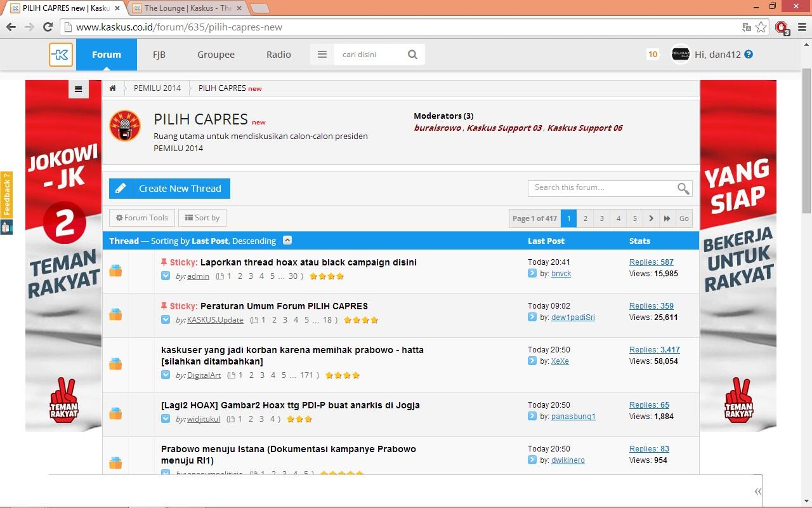Click the user avatar next to Hi, dan412
Image resolution: width=812 pixels, height=508 pixels.
pos(681,55)
